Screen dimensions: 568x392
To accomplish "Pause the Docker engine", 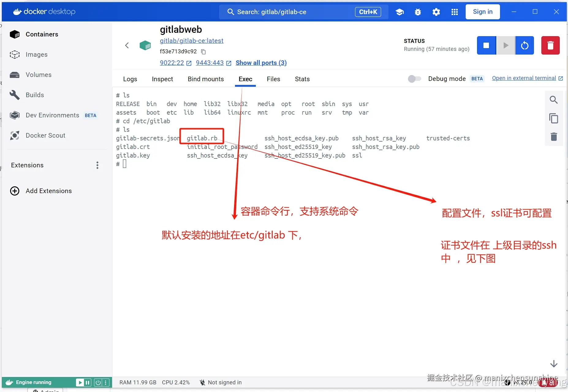I will click(x=88, y=382).
